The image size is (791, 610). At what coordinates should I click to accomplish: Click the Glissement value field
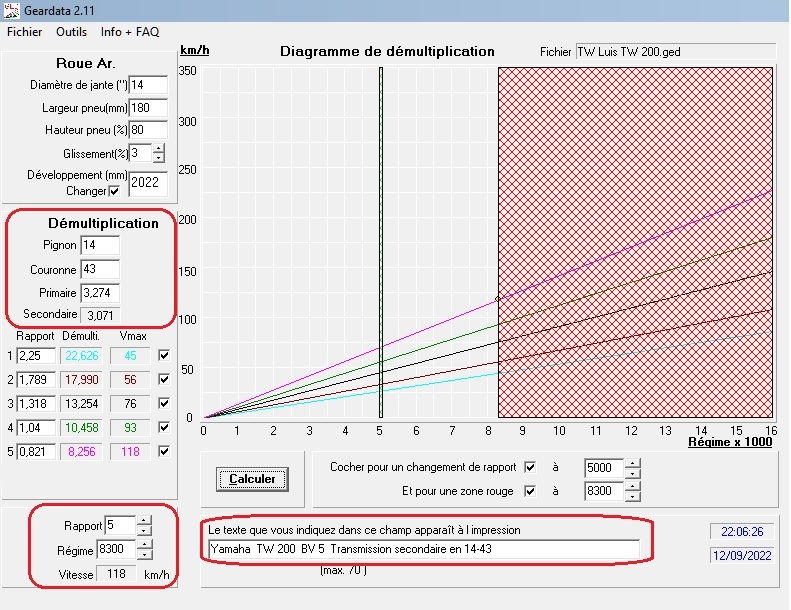[x=140, y=153]
